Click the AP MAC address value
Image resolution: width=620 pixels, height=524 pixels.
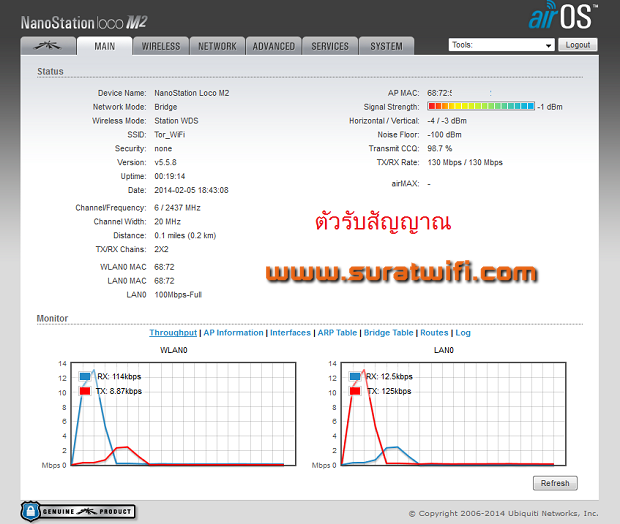coord(440,93)
